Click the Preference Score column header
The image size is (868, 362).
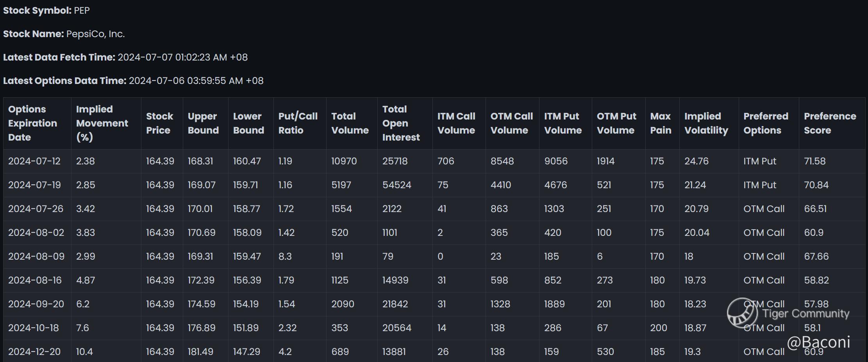click(830, 123)
